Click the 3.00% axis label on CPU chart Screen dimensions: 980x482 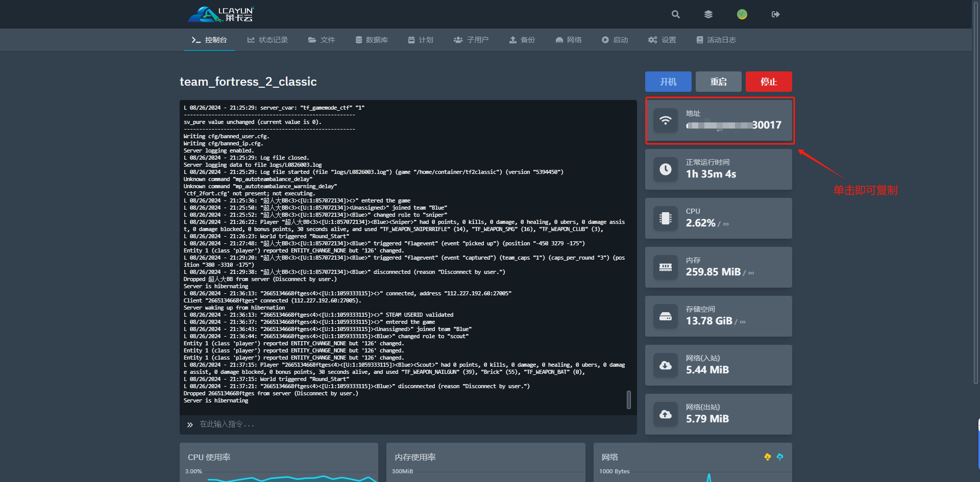click(193, 471)
